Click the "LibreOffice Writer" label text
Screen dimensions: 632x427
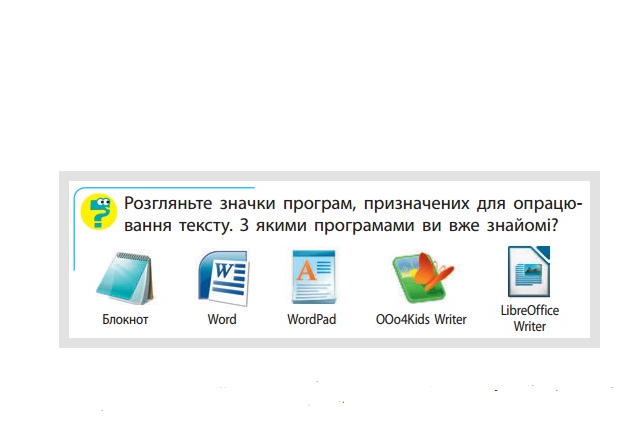tap(529, 318)
